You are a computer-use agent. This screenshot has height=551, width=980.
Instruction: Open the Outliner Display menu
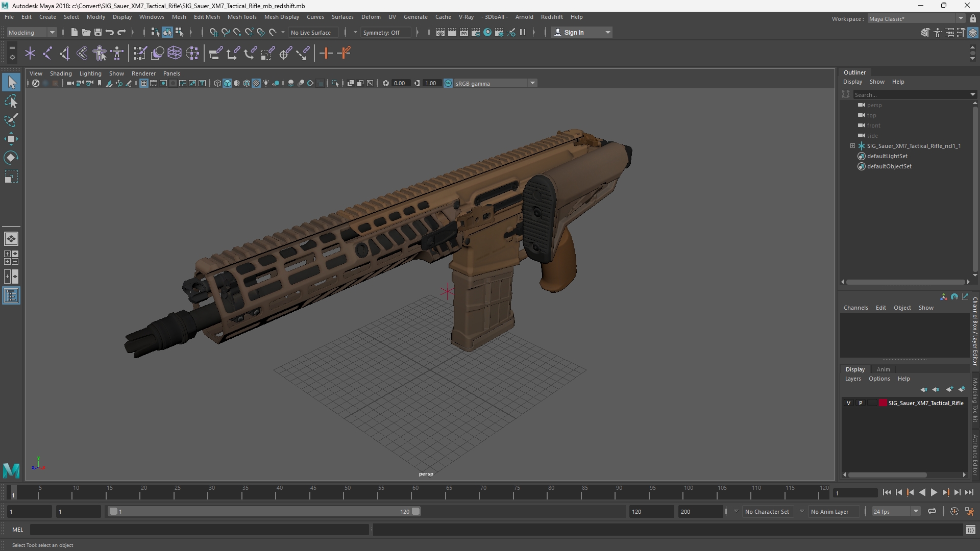pos(852,82)
